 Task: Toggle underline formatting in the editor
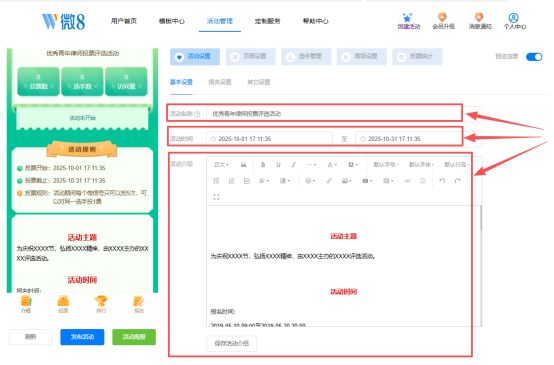pyautogui.click(x=278, y=165)
